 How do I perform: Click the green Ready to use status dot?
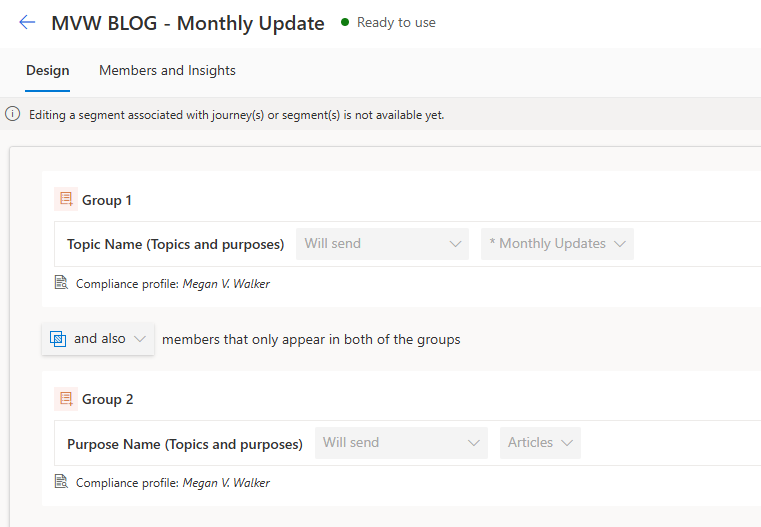pyautogui.click(x=346, y=22)
